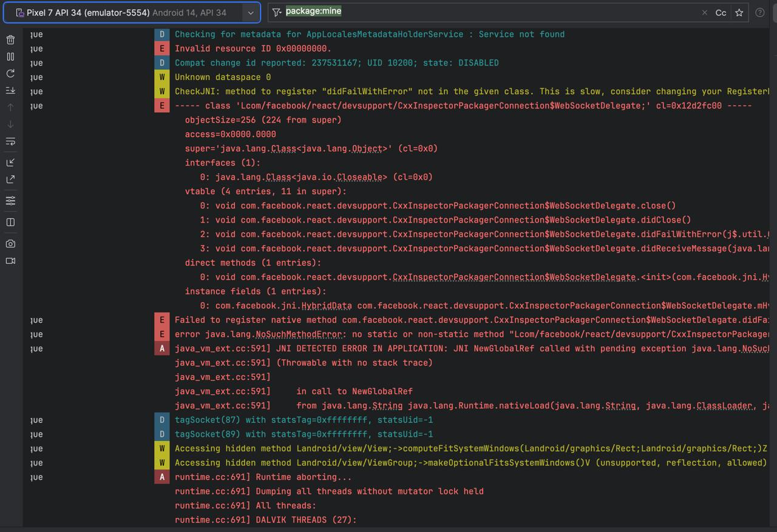Open filter history funnel icon
This screenshot has height=532, width=777.
click(x=277, y=12)
